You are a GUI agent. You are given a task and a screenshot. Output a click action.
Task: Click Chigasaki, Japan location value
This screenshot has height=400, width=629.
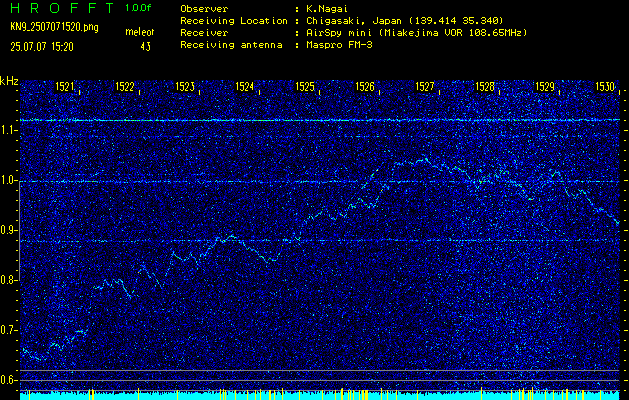click(x=405, y=21)
